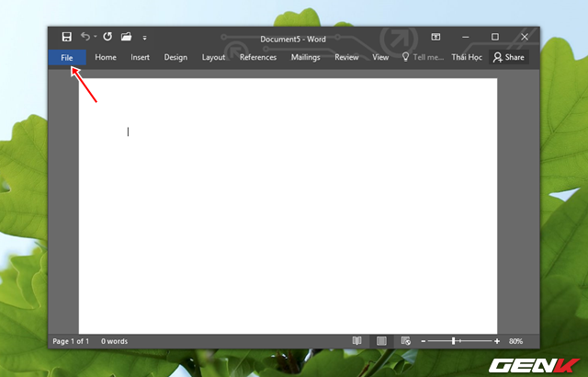Click inside the blank document page

[288, 206]
